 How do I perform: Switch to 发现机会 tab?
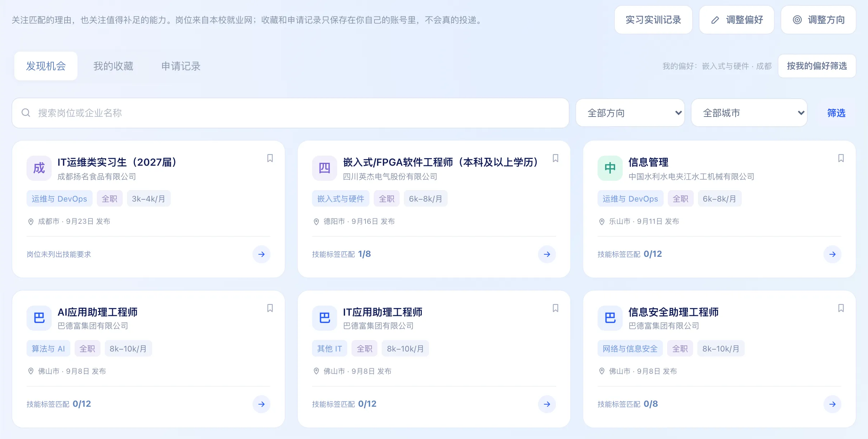click(x=46, y=66)
